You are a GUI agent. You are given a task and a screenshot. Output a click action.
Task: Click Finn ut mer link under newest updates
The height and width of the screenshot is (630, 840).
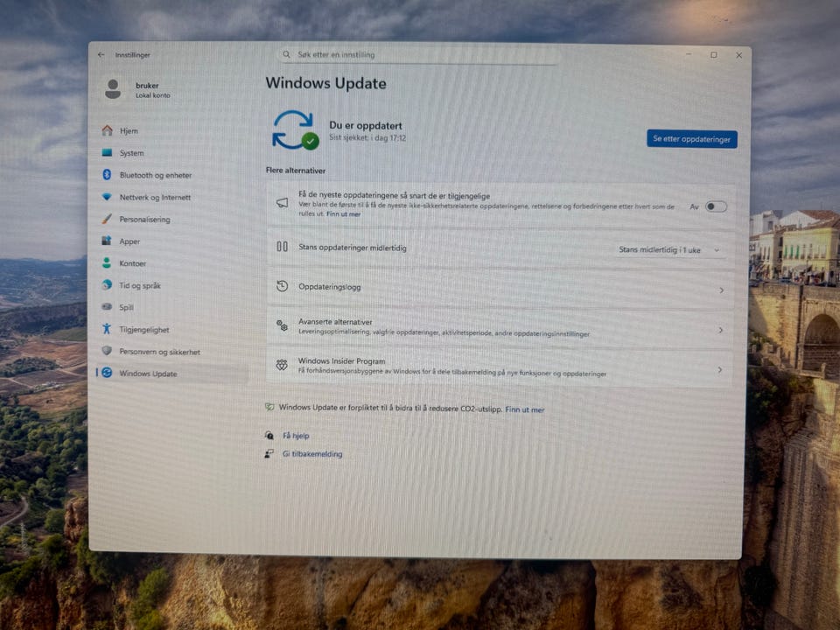343,213
